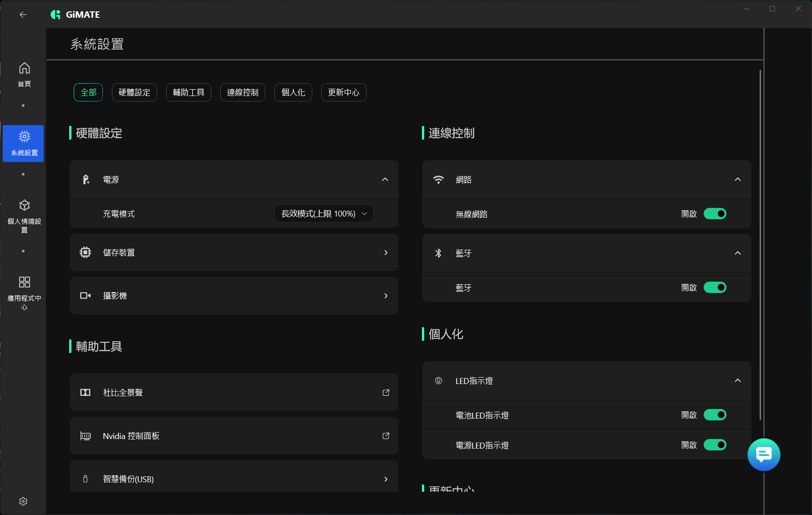Switch to 連線控制 tab
Viewport: 812px width, 515px height.
243,92
